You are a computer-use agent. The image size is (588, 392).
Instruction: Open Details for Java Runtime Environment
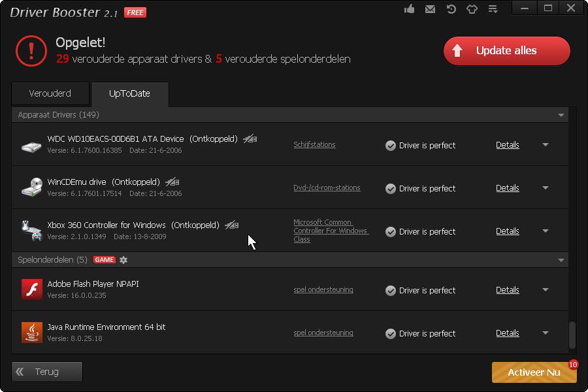click(x=508, y=333)
